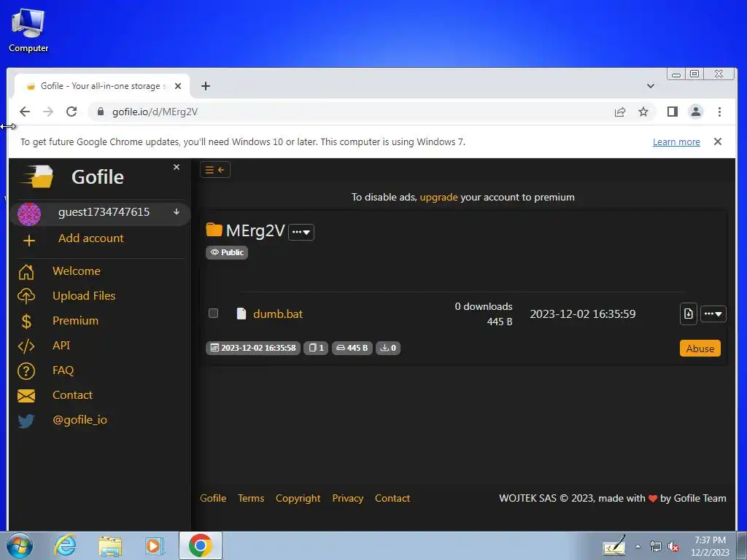This screenshot has height=560, width=747.
Task: Open Upload Files page
Action: pyautogui.click(x=84, y=296)
